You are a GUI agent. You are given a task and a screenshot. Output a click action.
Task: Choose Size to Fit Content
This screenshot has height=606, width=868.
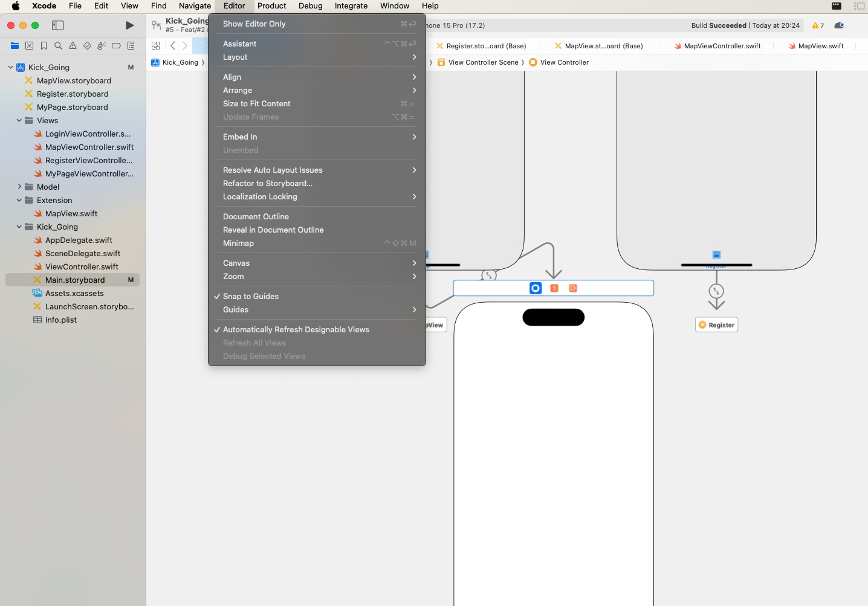[317, 104]
